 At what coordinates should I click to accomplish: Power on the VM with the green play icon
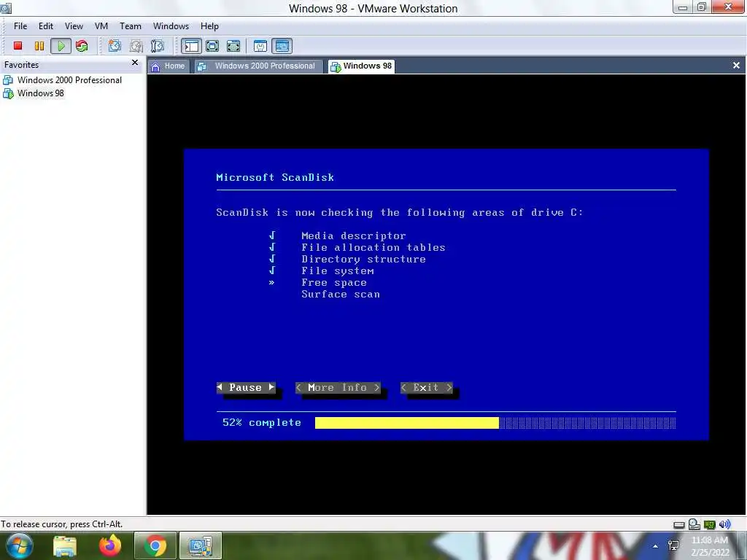pos(61,46)
